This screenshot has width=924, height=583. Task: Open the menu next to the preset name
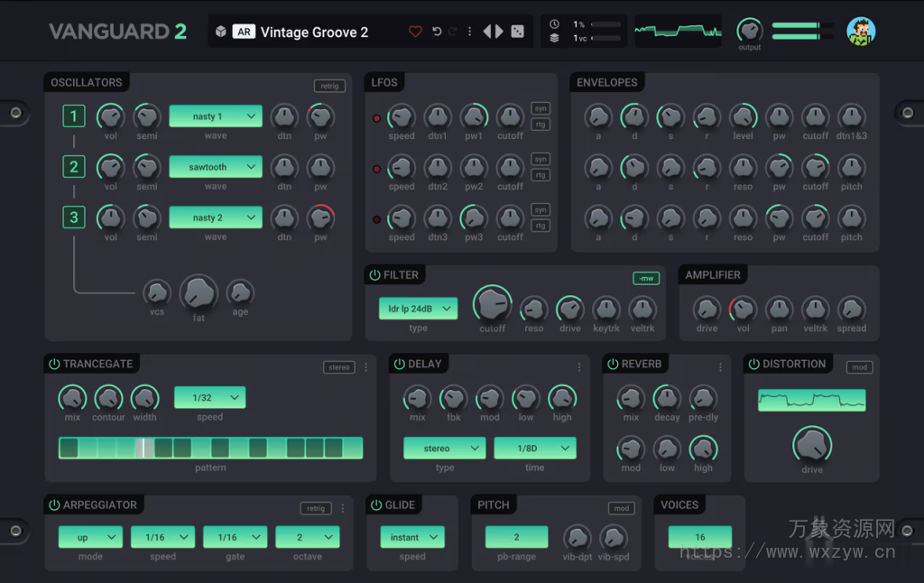(468, 31)
